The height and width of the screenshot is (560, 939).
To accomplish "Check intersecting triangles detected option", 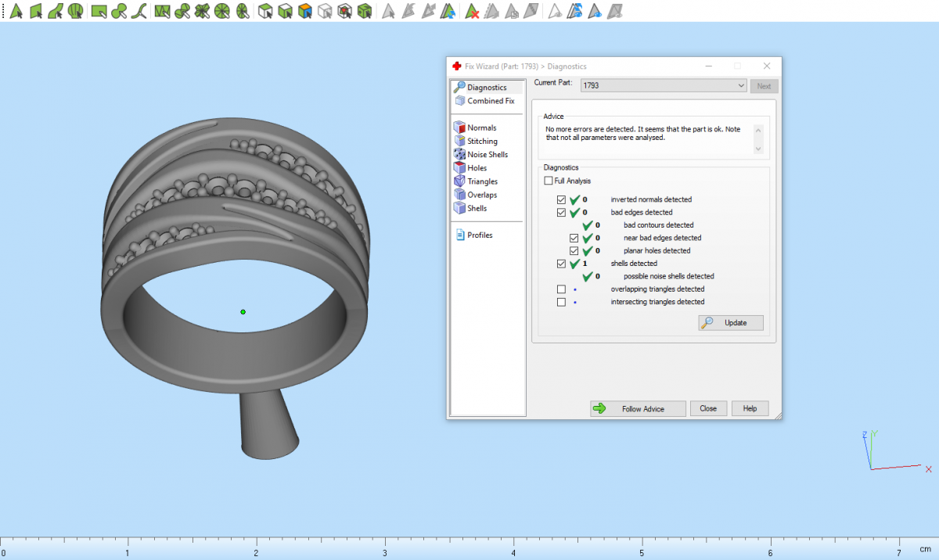I will (x=561, y=302).
